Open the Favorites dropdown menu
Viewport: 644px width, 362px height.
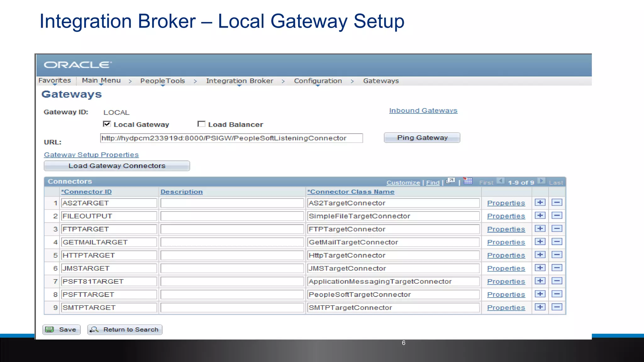(x=55, y=81)
